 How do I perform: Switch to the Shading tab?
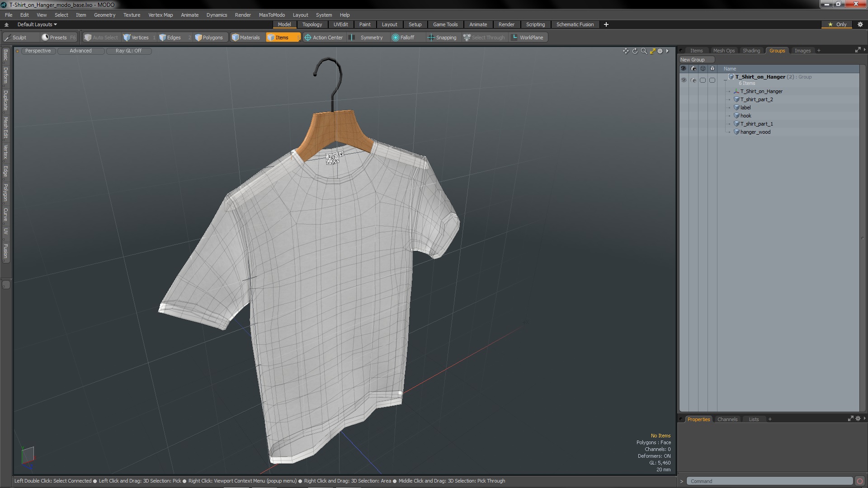[x=751, y=51]
